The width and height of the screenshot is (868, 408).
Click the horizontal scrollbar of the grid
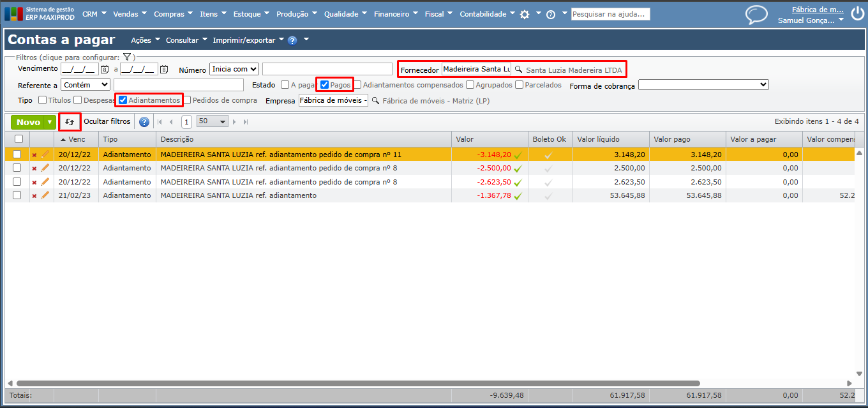(x=357, y=383)
